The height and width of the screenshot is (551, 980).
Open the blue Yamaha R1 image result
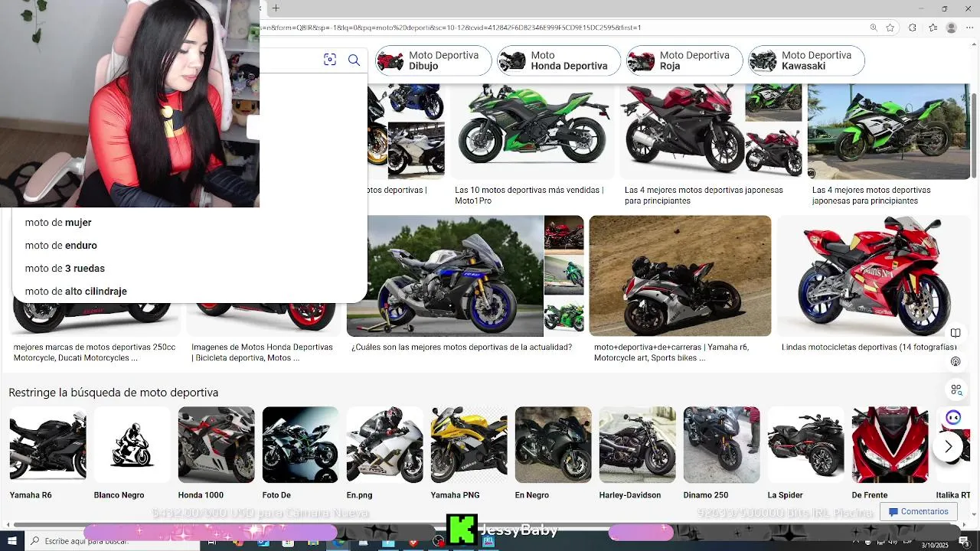pos(445,275)
